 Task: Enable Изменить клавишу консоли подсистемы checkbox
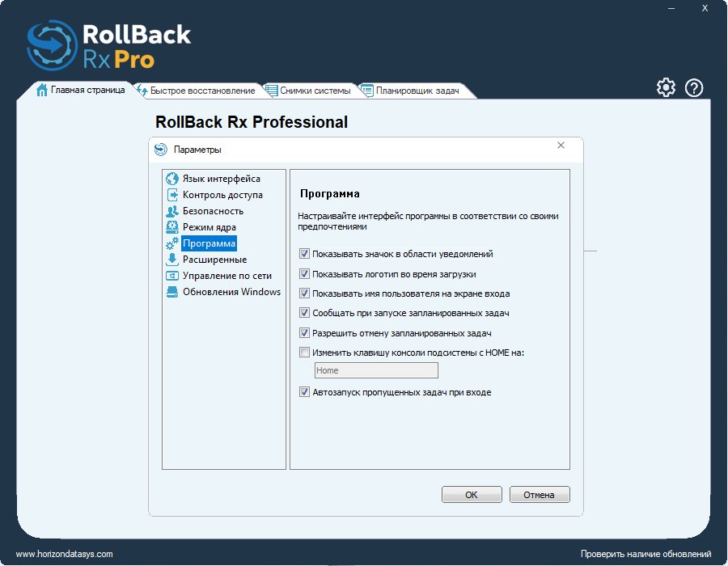point(304,352)
